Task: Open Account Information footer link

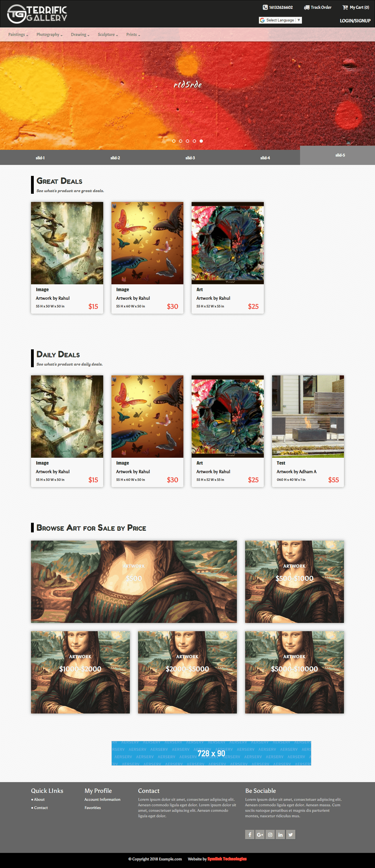Action: [102, 799]
